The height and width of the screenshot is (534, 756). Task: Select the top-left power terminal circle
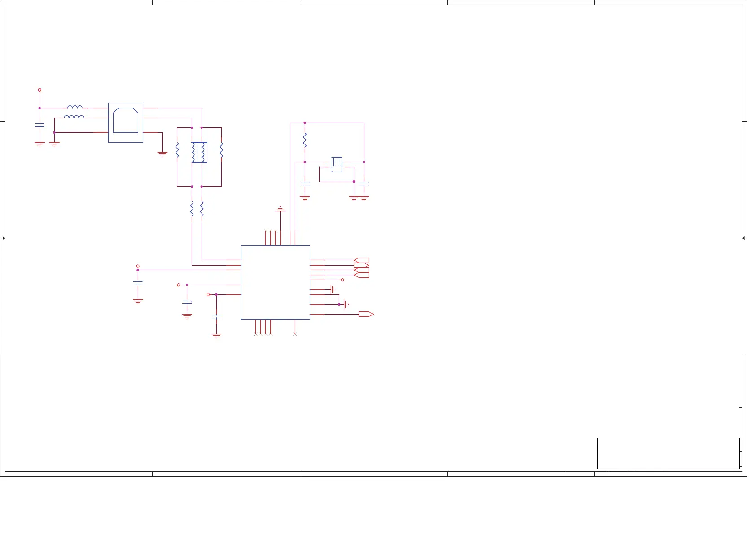click(x=40, y=90)
